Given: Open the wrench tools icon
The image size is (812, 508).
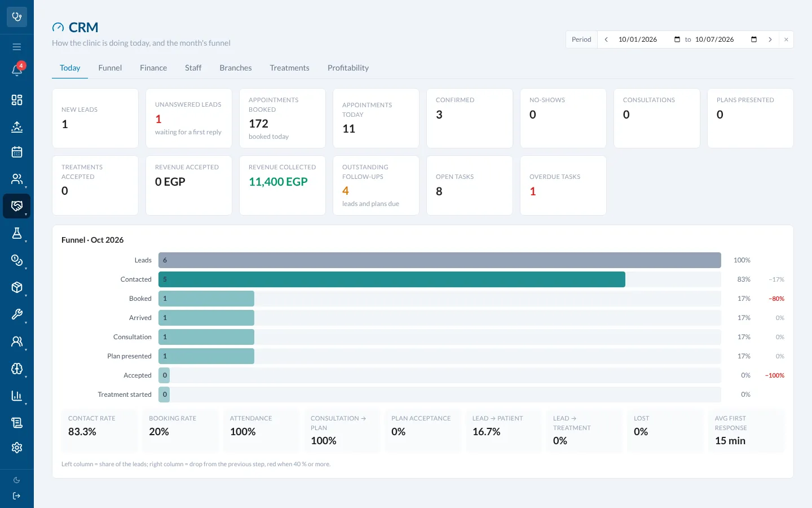Looking at the screenshot, I should tap(17, 314).
